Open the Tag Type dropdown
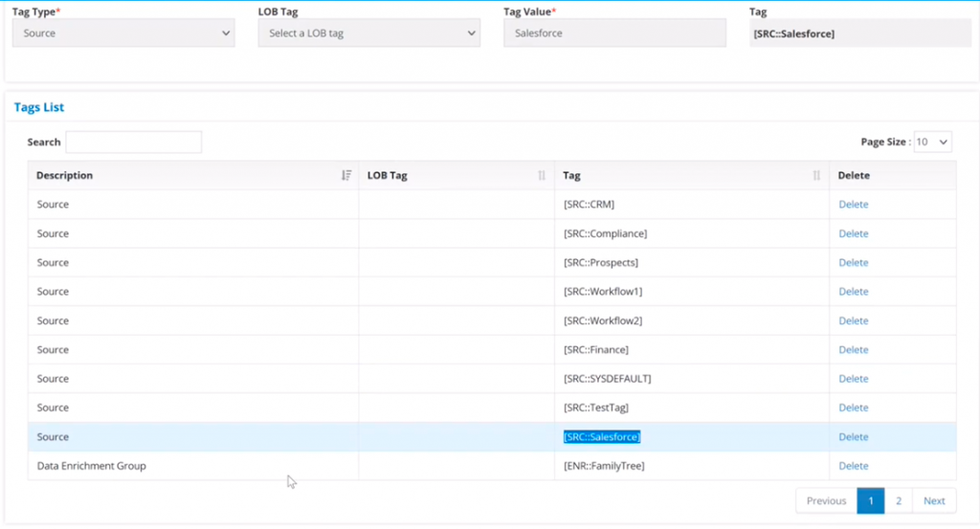Image resolution: width=980 pixels, height=529 pixels. tap(123, 33)
